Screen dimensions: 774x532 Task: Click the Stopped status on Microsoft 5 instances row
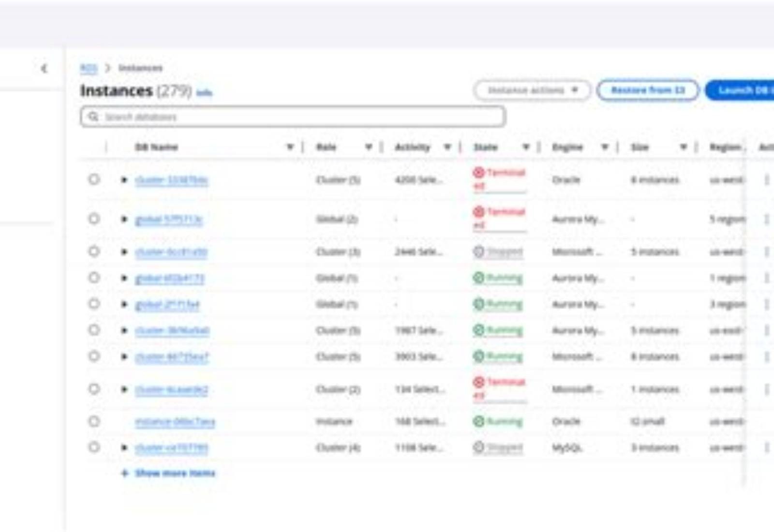498,251
